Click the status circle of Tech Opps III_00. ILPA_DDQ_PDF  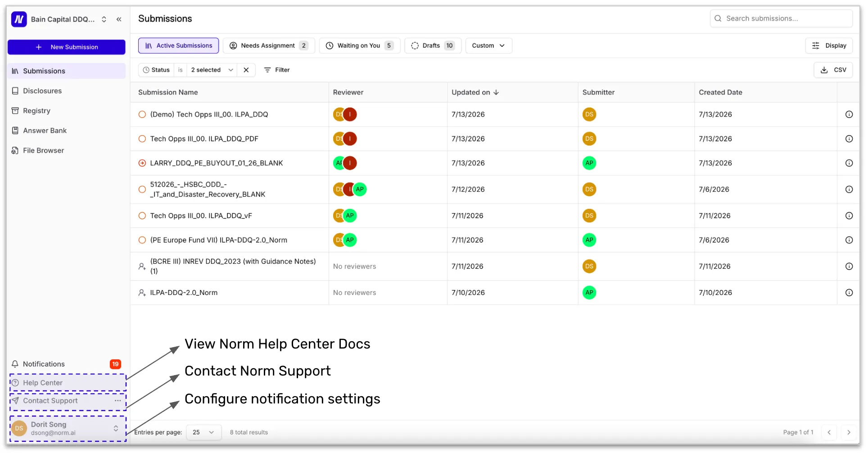point(142,139)
